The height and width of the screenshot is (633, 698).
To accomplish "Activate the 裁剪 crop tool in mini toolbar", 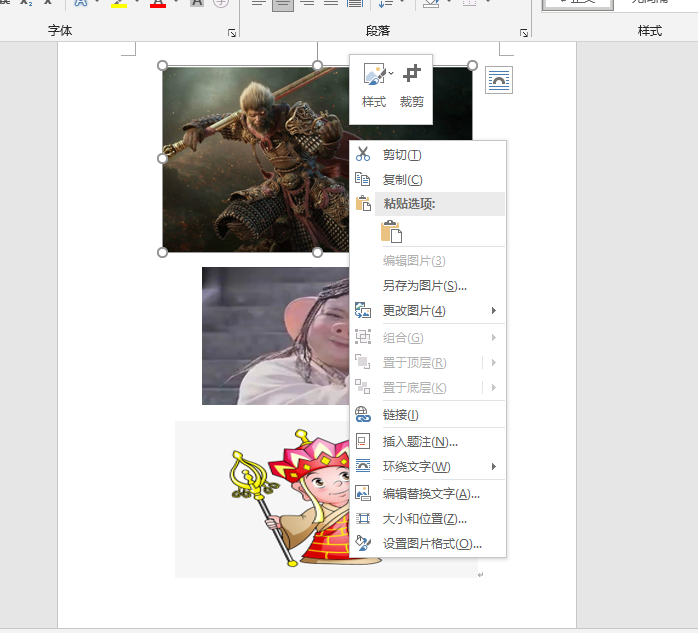I will coord(412,86).
